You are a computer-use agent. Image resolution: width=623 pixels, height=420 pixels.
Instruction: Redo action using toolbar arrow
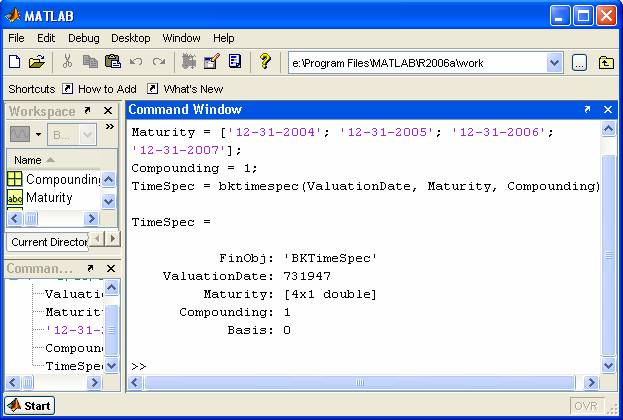click(x=159, y=62)
